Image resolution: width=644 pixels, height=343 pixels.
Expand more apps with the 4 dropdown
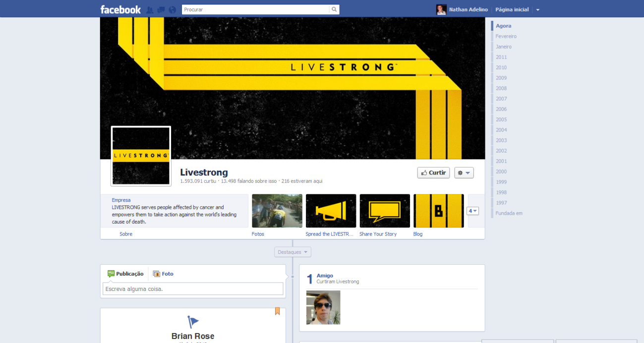pos(472,211)
